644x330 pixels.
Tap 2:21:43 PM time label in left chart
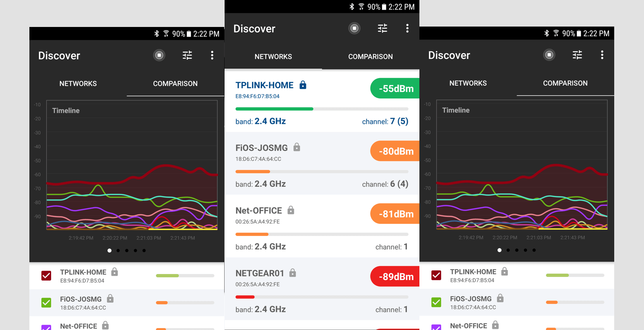tap(183, 238)
